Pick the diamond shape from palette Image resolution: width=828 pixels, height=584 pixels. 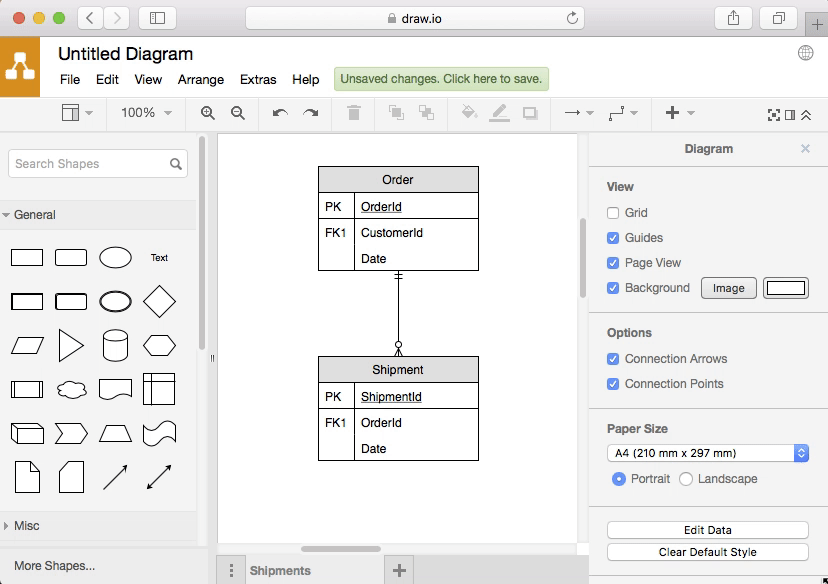159,301
